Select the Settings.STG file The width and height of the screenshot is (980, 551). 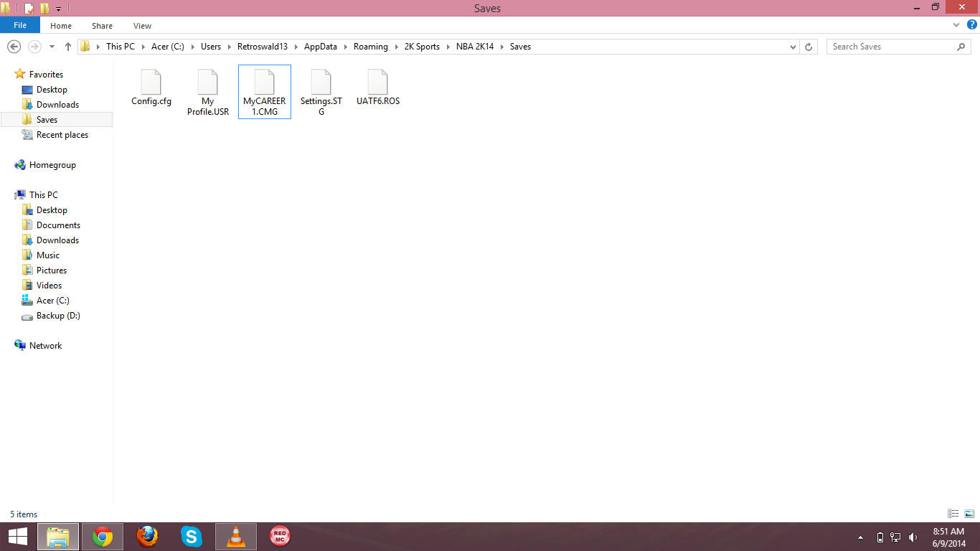[x=321, y=93]
